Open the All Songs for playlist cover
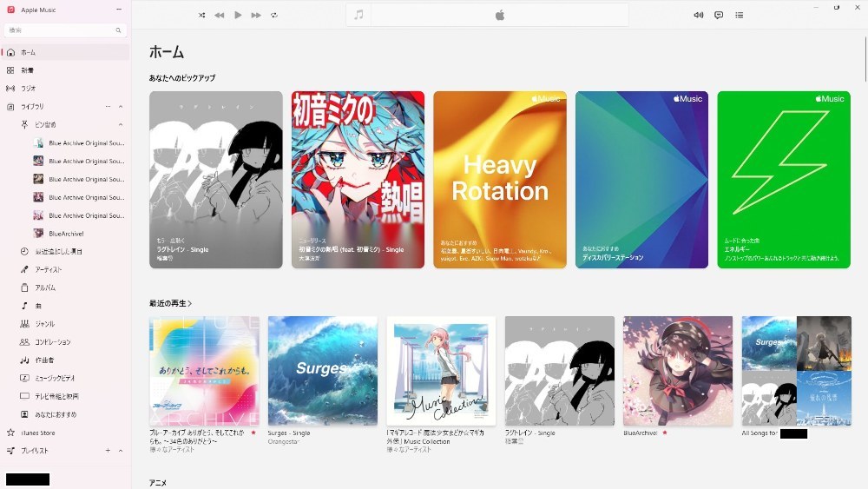 (797, 371)
